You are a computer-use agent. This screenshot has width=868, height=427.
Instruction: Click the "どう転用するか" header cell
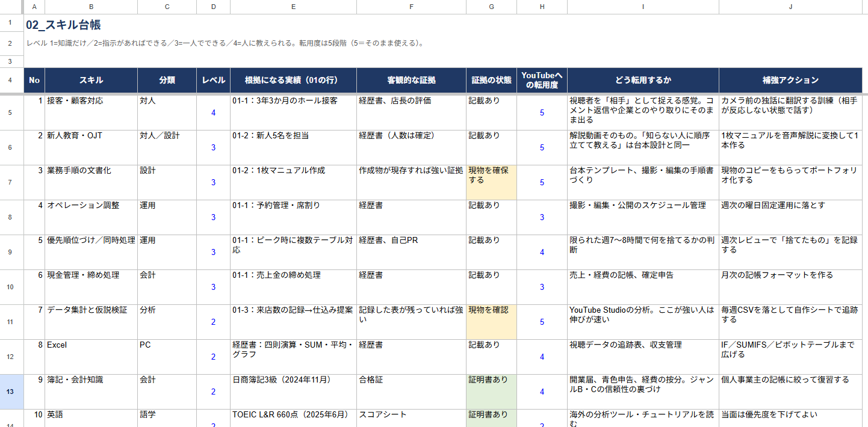click(643, 80)
